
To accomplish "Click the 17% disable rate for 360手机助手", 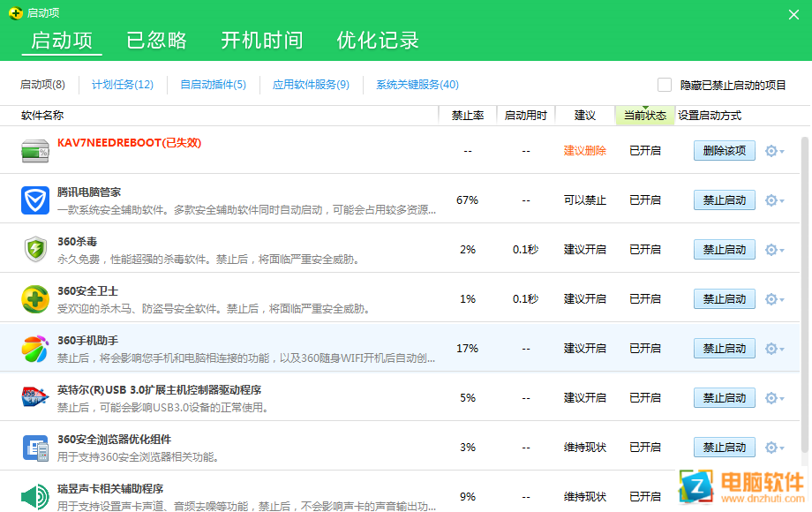I will pyautogui.click(x=467, y=349).
